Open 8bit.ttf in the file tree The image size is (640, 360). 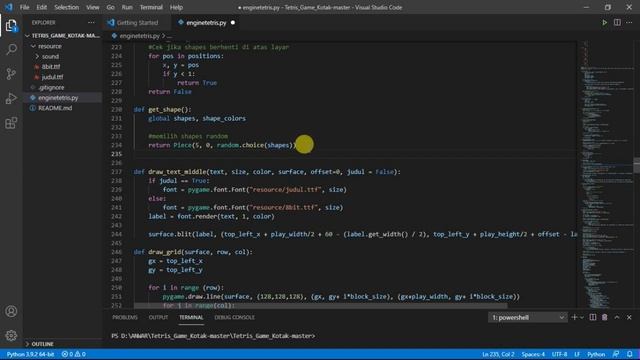(62, 67)
